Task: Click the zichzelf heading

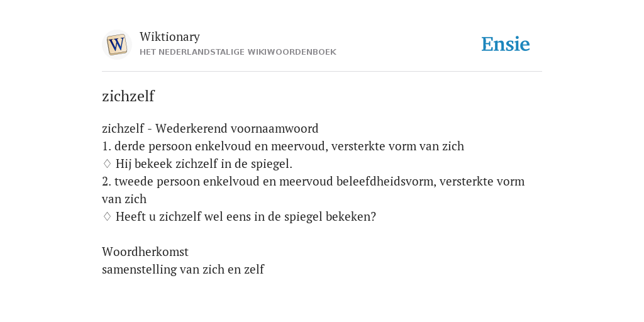Action: tap(128, 96)
